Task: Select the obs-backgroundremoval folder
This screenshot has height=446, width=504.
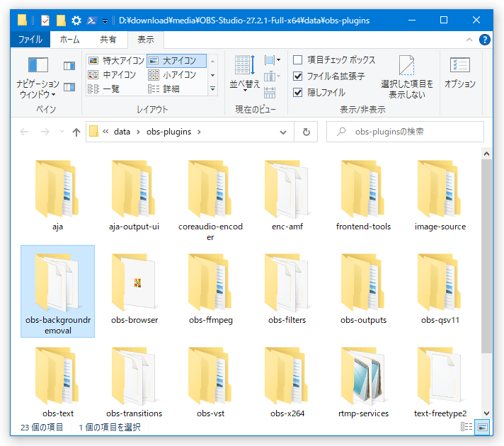Action: click(58, 292)
